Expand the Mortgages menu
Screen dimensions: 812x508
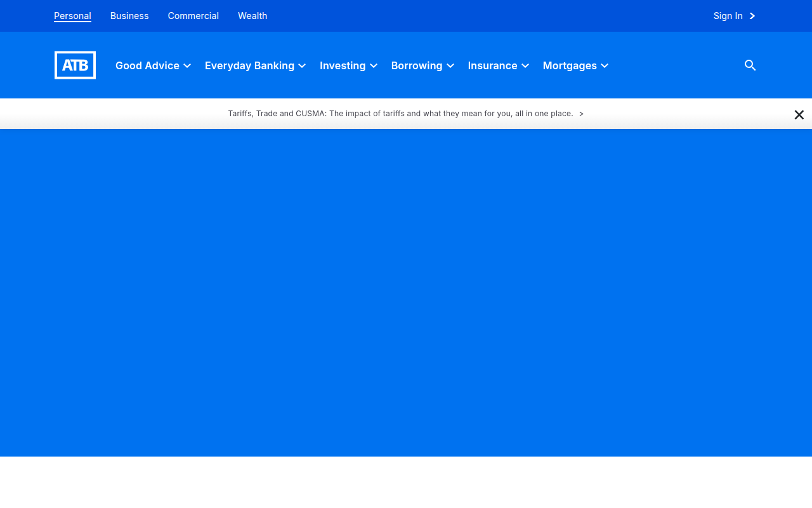point(575,65)
